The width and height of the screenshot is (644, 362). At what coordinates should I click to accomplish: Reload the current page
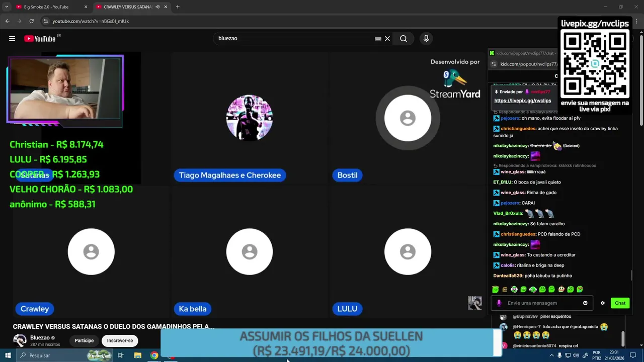coord(31,21)
